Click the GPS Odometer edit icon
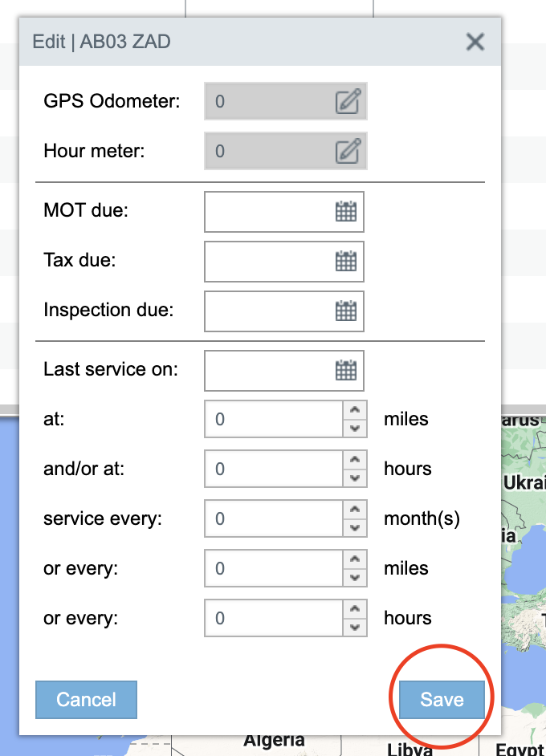Viewport: 546px width, 756px height. point(347,102)
